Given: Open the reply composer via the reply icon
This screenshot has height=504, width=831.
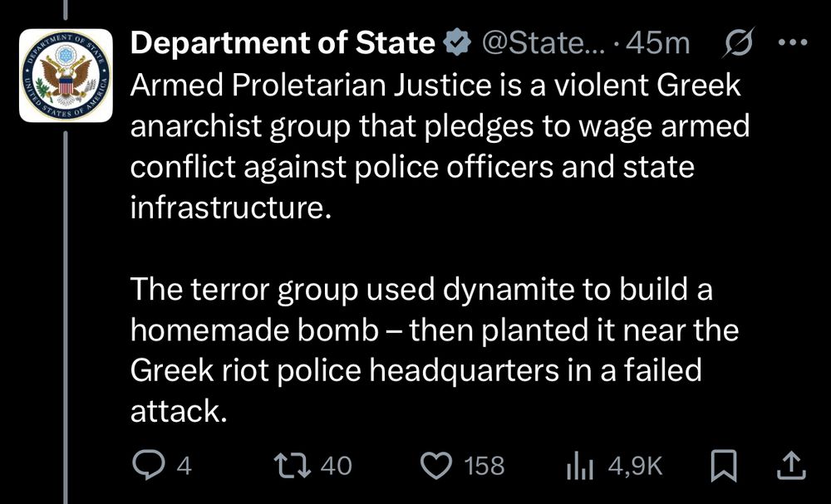Looking at the screenshot, I should click(147, 466).
